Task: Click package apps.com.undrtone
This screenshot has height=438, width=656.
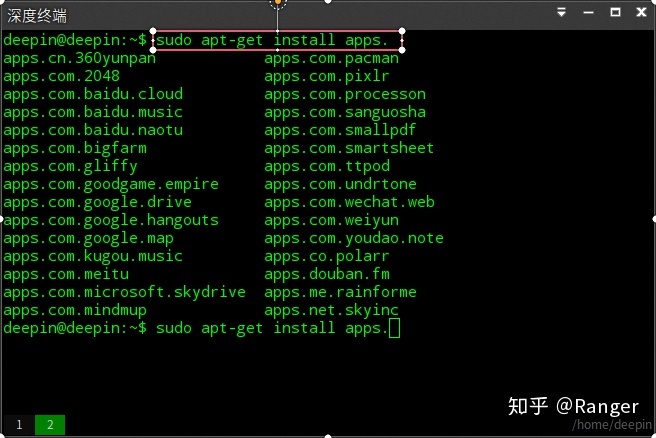Action: click(x=340, y=184)
